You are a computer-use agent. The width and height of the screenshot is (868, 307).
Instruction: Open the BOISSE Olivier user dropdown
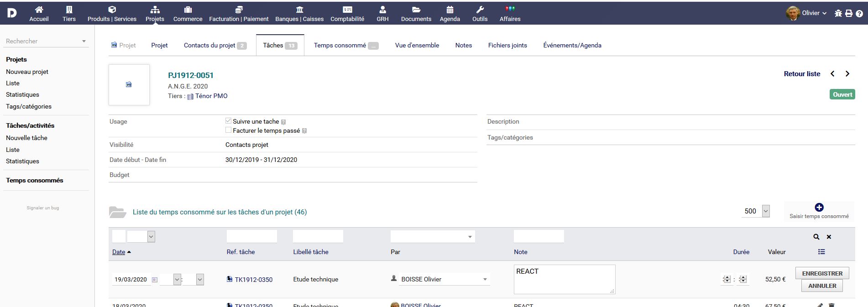click(x=444, y=279)
